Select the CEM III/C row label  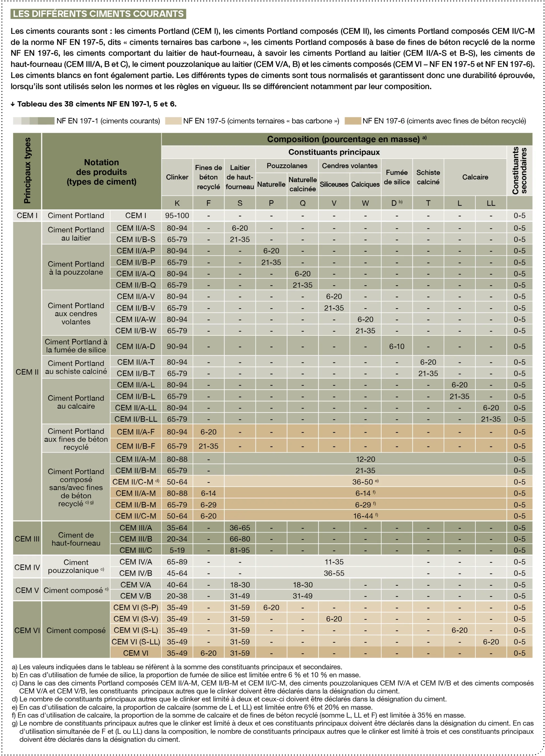(136, 550)
